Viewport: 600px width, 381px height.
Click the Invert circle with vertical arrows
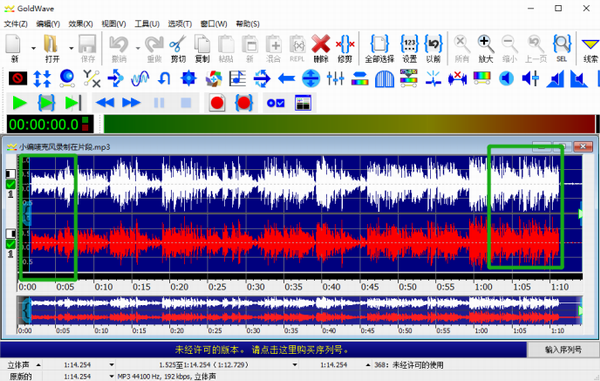click(x=311, y=78)
